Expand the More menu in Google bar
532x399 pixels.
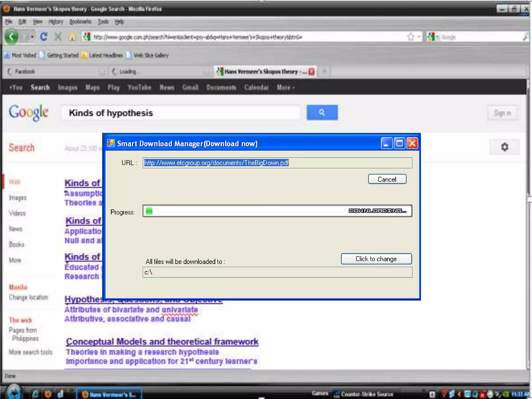tap(285, 88)
